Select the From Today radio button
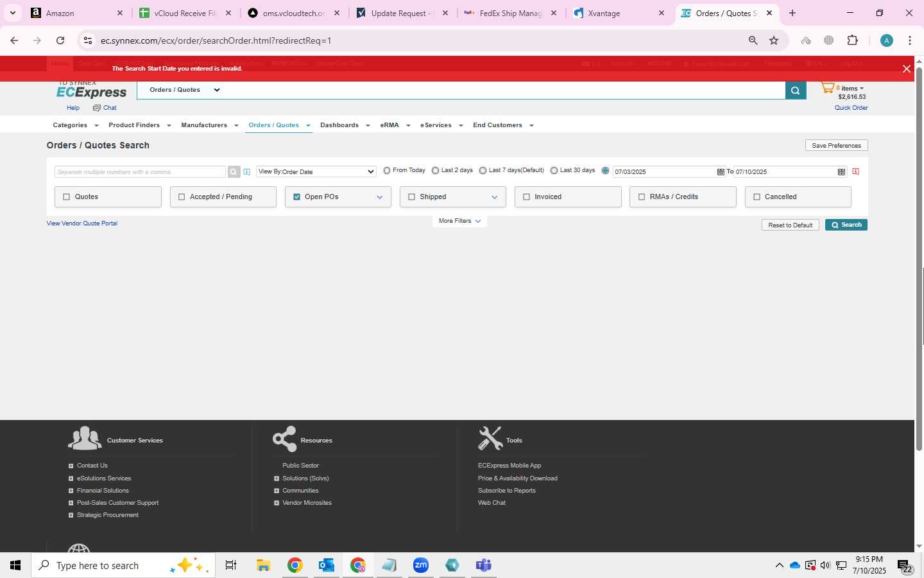The width and height of the screenshot is (924, 578). click(387, 171)
